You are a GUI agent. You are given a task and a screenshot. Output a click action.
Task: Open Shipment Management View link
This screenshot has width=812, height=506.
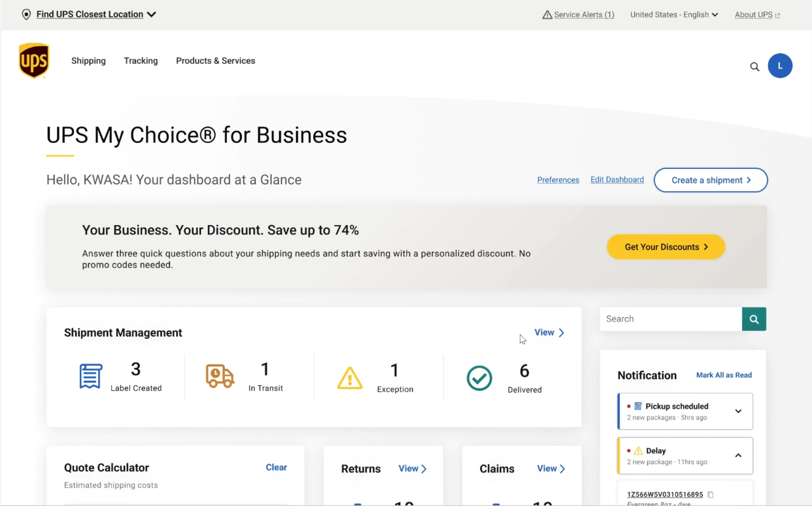(x=549, y=333)
